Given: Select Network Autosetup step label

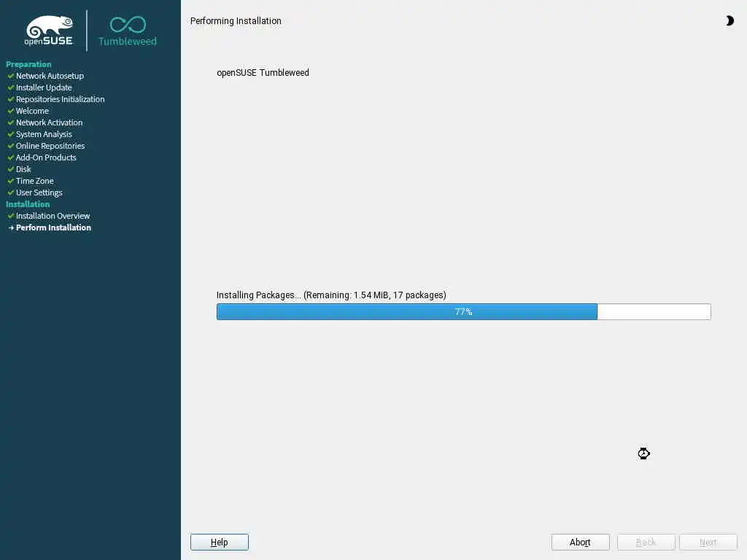Looking at the screenshot, I should (50, 76).
